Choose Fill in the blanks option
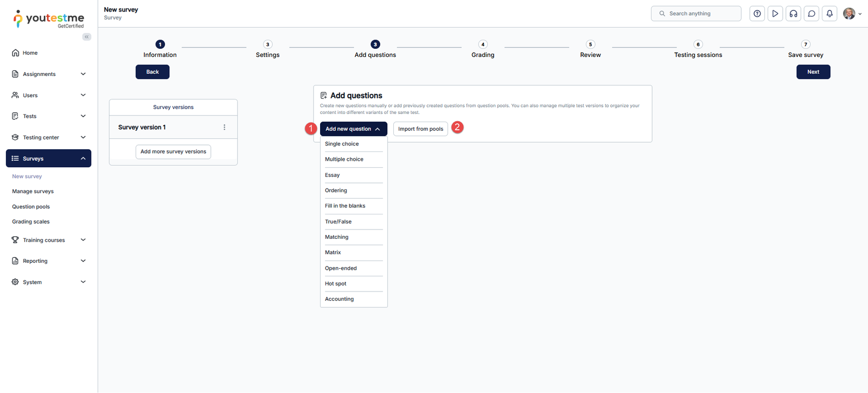868x393 pixels. 345,206
